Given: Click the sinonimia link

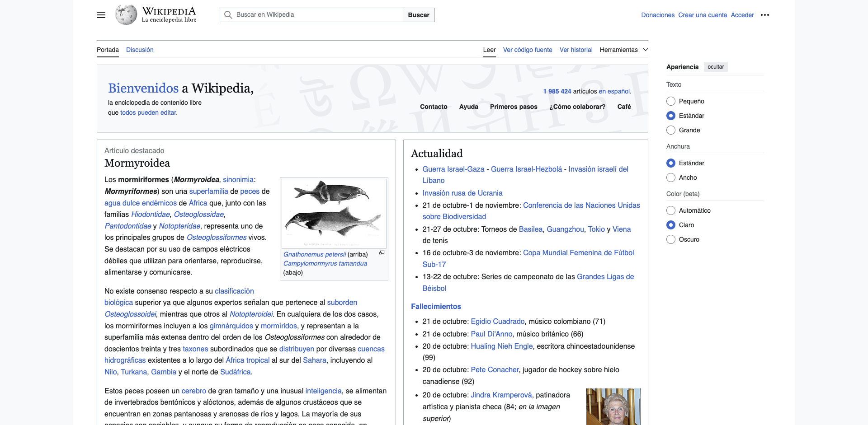Looking at the screenshot, I should [238, 179].
